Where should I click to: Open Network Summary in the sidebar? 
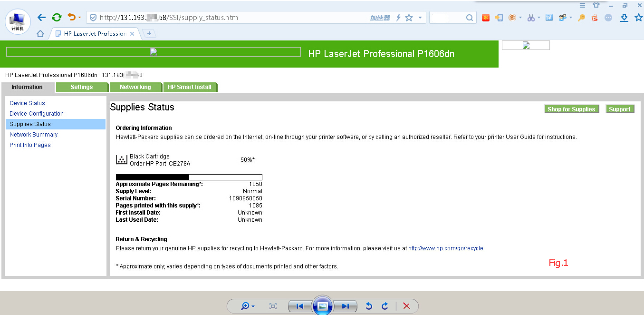coord(34,135)
